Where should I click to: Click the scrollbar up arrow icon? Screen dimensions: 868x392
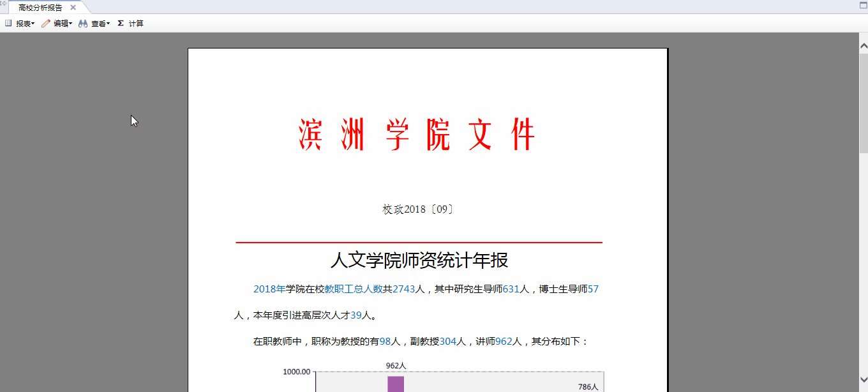pos(863,45)
